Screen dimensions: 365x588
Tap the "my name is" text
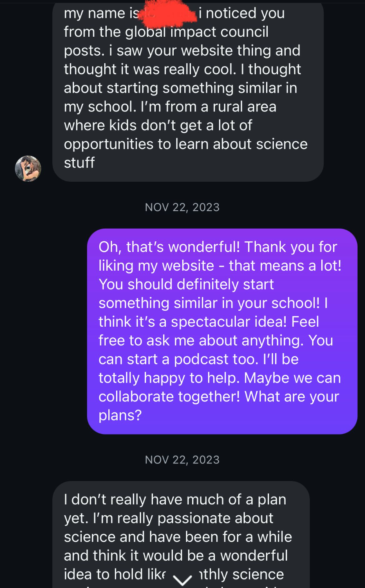(x=101, y=13)
